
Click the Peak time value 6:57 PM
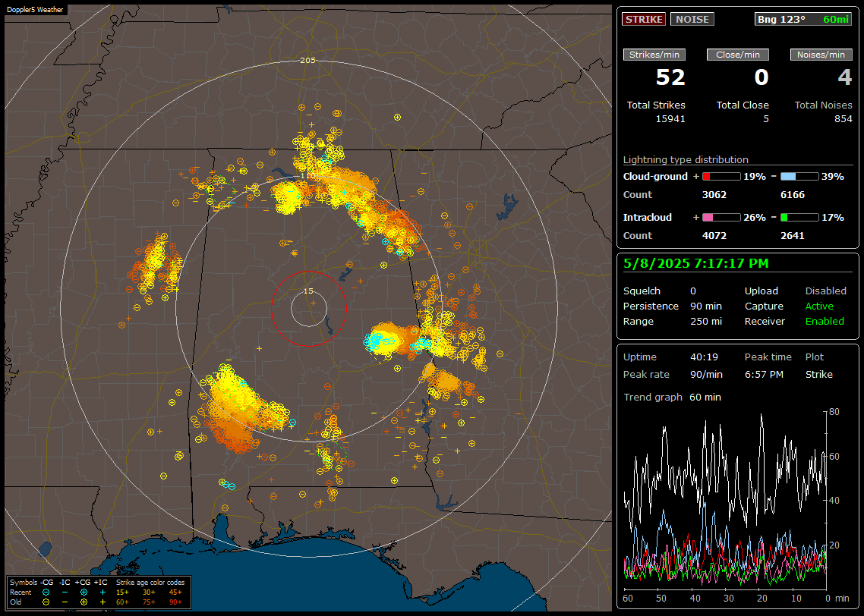764,374
